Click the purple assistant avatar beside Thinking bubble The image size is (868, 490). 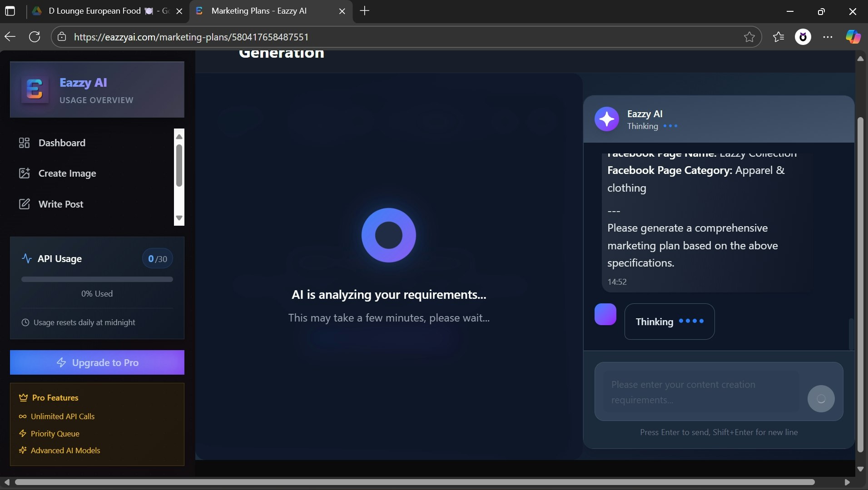coord(605,314)
